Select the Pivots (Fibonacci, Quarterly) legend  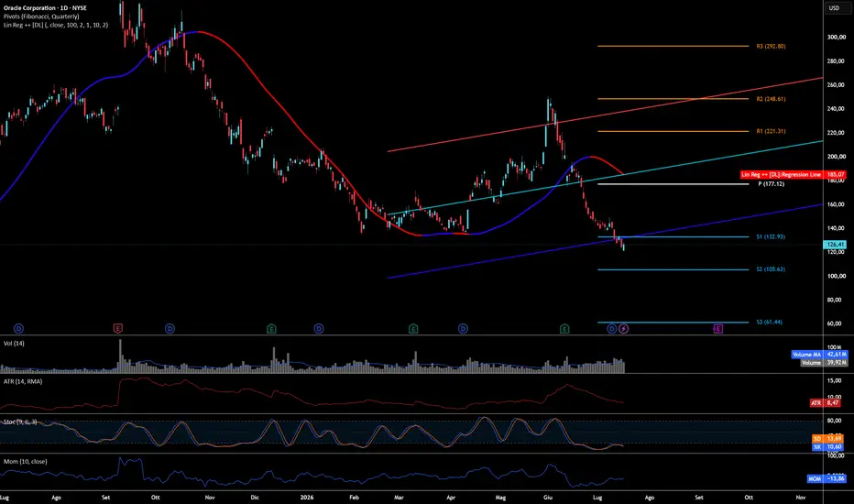41,16
